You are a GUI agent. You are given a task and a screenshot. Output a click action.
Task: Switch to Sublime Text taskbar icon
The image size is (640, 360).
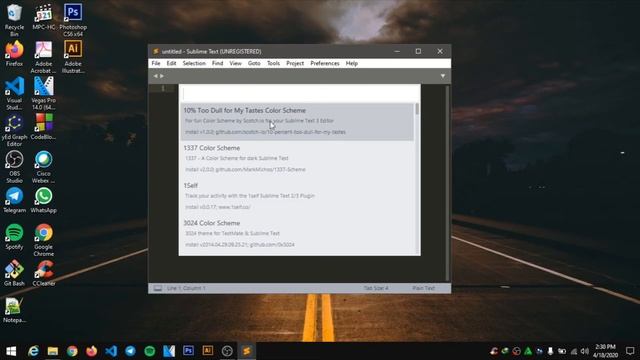tap(247, 351)
